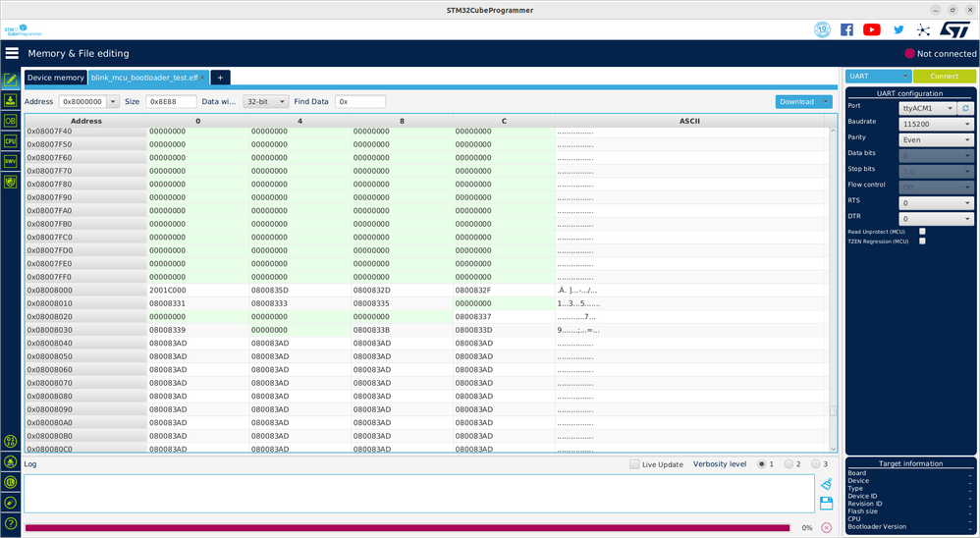The height and width of the screenshot is (538, 980).
Task: Click the progress bar
Action: tap(408, 528)
